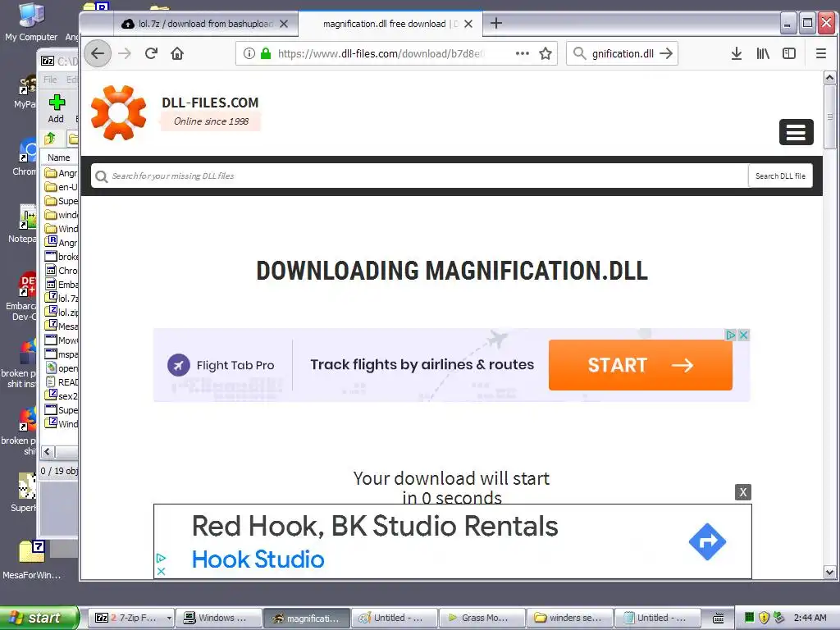Switch to winders se folder taskbar item
This screenshot has width=840, height=630.
570,618
